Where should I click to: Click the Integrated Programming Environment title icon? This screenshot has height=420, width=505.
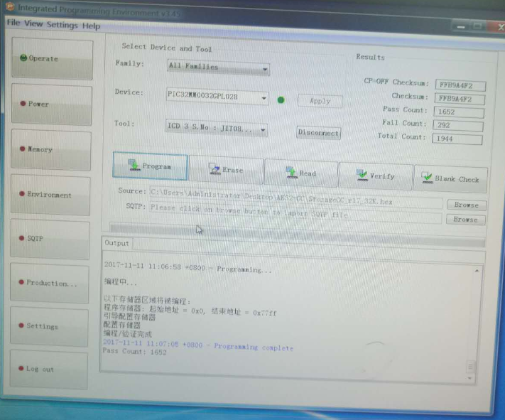tap(10, 6)
